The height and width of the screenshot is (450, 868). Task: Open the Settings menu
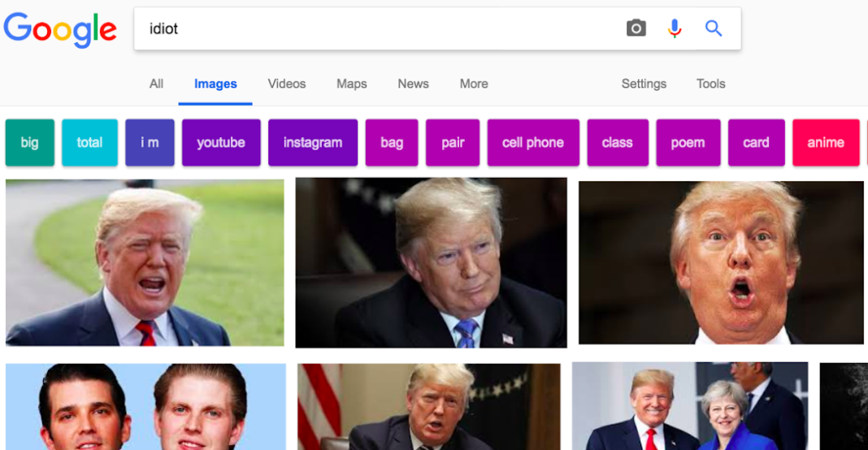pyautogui.click(x=644, y=84)
